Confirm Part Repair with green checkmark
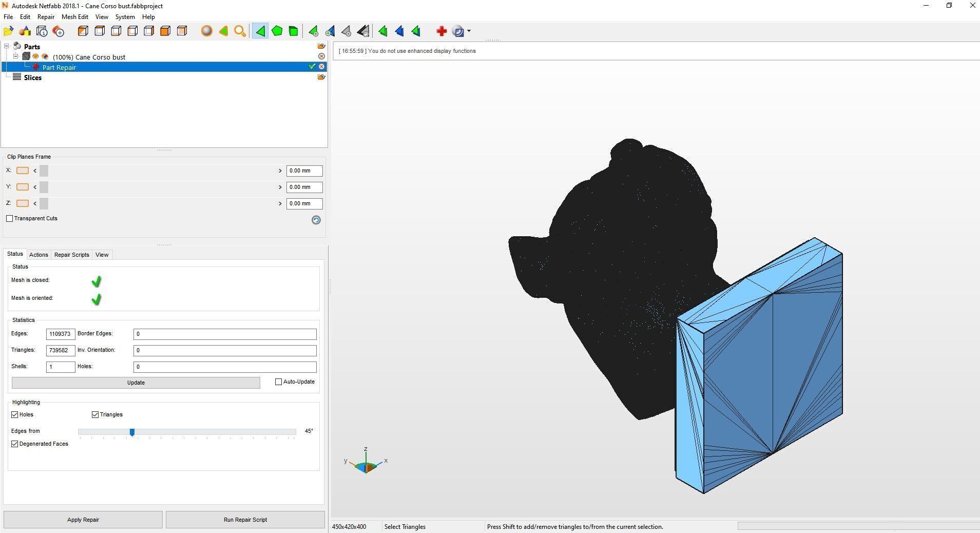 [x=312, y=66]
